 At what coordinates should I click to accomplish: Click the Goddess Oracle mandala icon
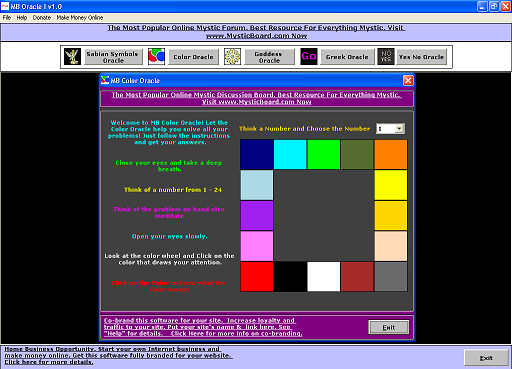coord(232,56)
